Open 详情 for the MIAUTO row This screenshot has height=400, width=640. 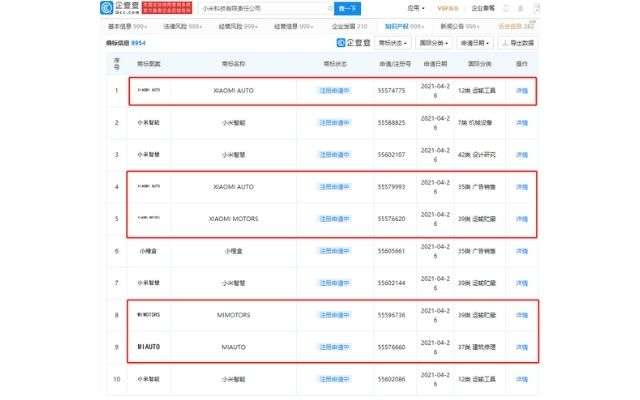click(522, 347)
